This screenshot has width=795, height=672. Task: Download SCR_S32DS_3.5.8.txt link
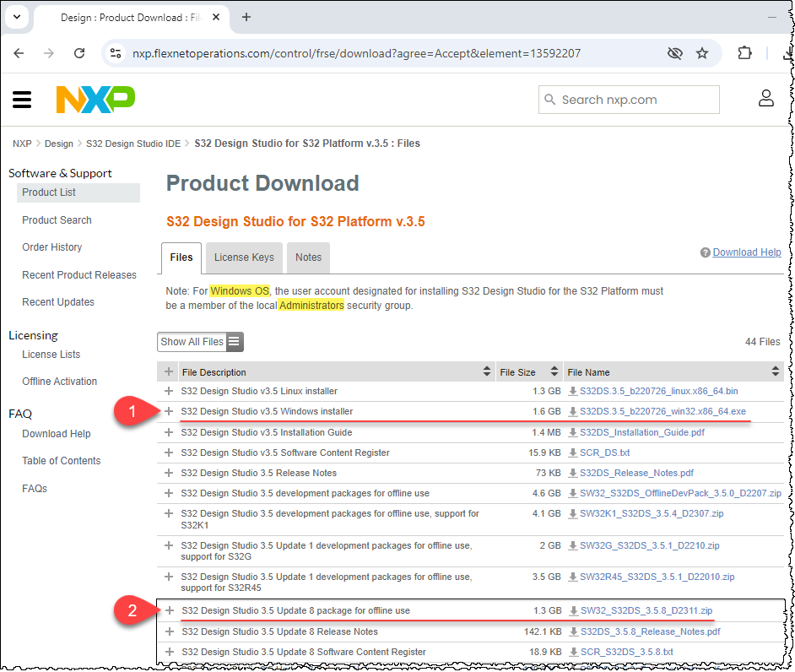tap(627, 653)
